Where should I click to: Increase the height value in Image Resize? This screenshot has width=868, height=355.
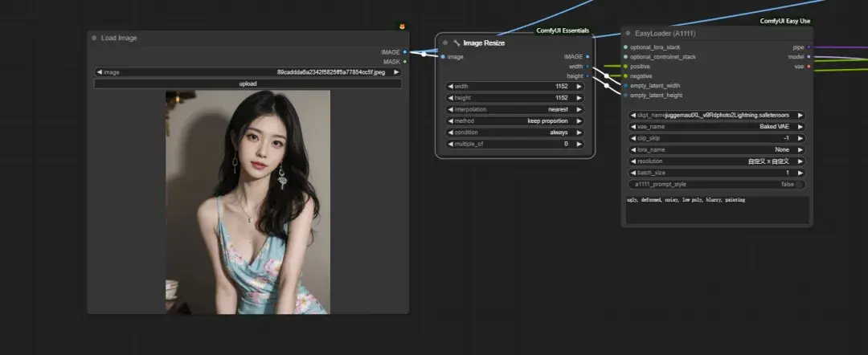point(579,98)
